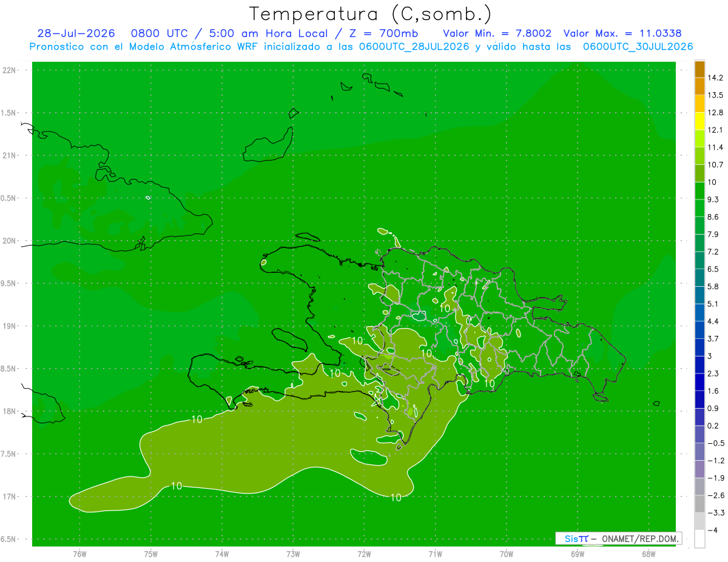Click the "73W" longitude axis label

(x=293, y=554)
